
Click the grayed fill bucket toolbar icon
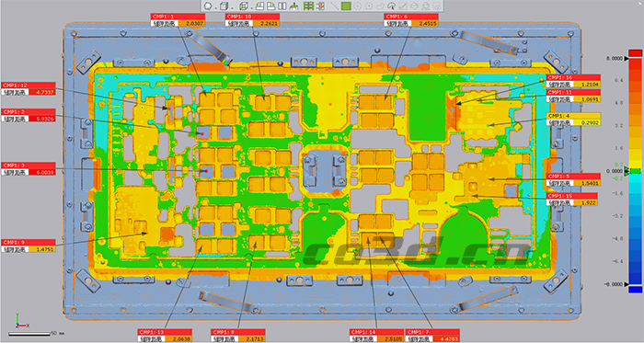pyautogui.click(x=425, y=6)
